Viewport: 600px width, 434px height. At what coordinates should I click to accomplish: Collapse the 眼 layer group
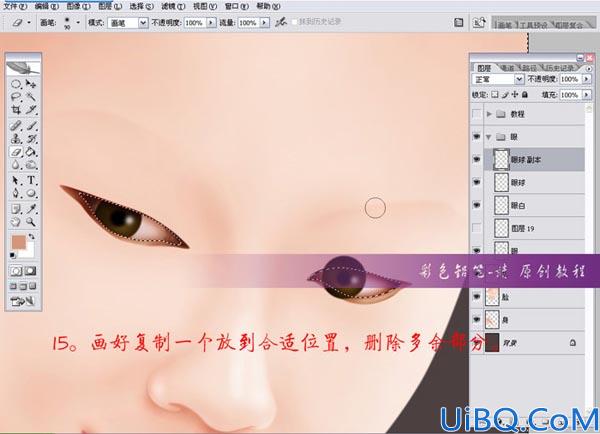489,137
